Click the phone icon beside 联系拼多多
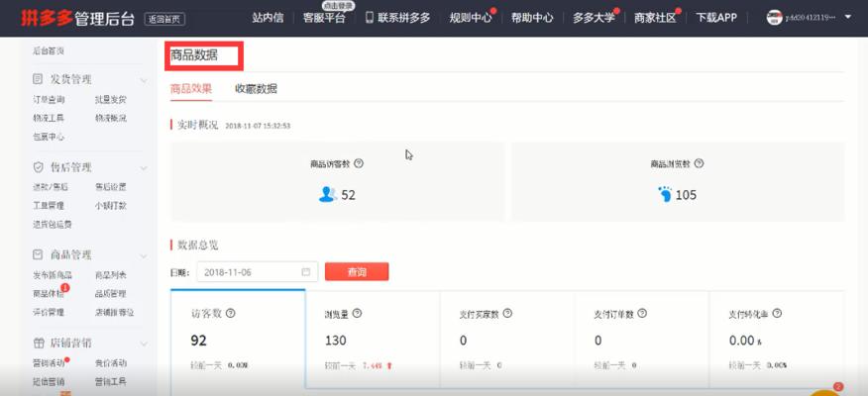 tap(370, 17)
